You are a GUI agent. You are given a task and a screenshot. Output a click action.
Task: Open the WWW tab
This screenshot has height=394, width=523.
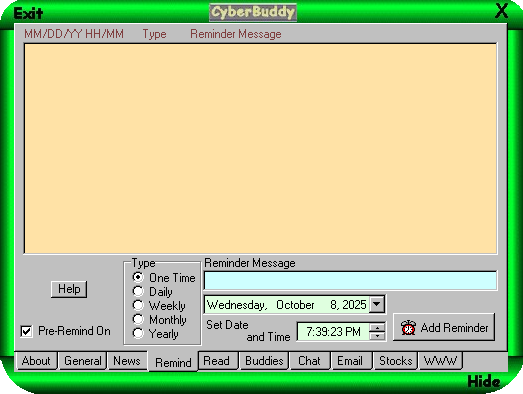[x=440, y=361]
